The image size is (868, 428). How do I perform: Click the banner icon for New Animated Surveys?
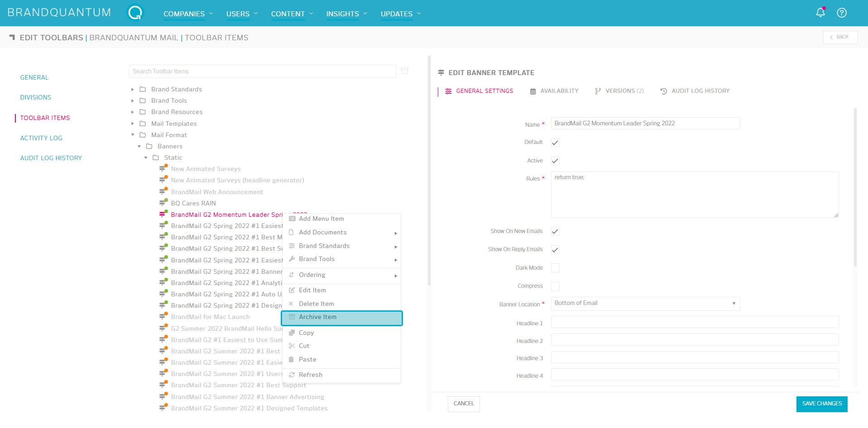click(x=163, y=169)
